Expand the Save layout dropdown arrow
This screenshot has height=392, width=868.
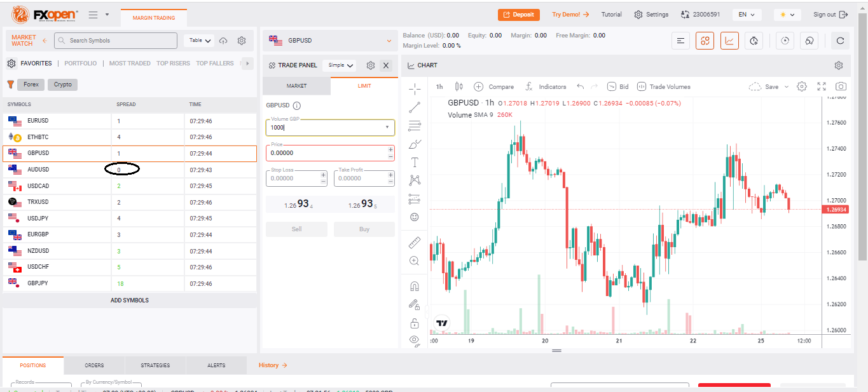(x=787, y=86)
